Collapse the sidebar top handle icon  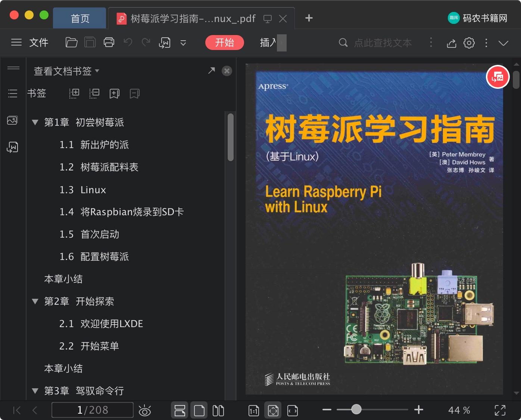click(13, 68)
